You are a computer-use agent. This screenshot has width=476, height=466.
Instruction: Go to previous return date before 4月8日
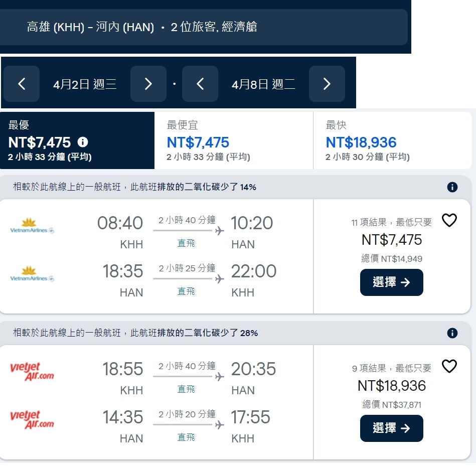(x=200, y=84)
